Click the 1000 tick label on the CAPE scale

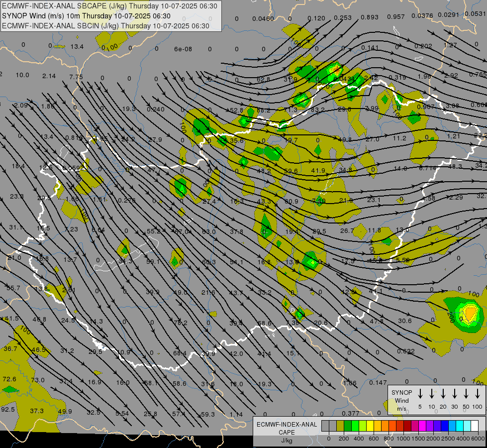point(404,439)
